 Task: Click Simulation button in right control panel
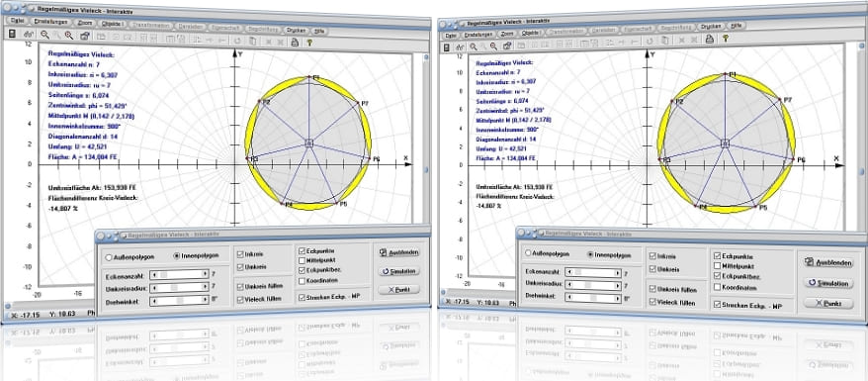click(828, 283)
